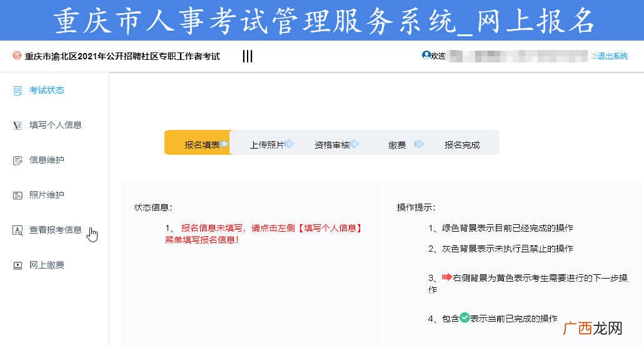Open 信息维护 menu item
644x346 pixels.
click(x=47, y=160)
